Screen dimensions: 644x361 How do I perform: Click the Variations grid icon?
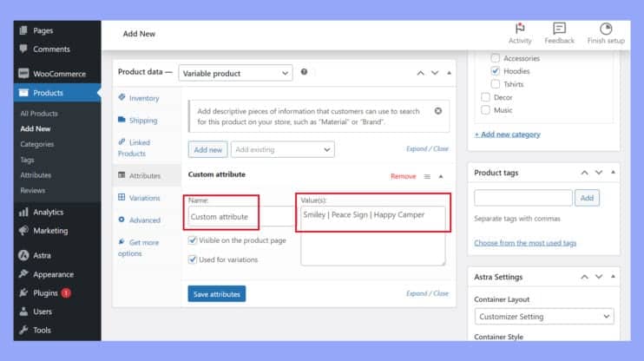(122, 197)
